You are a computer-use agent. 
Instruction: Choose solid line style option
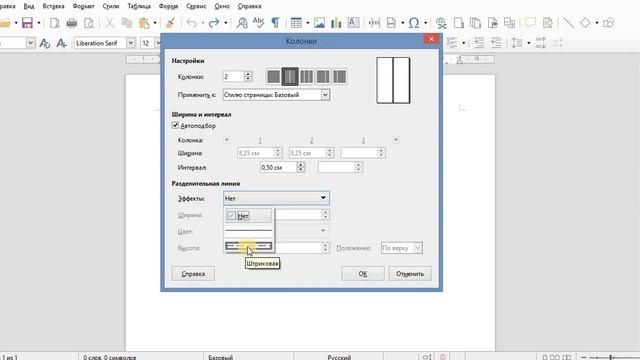[x=249, y=231]
